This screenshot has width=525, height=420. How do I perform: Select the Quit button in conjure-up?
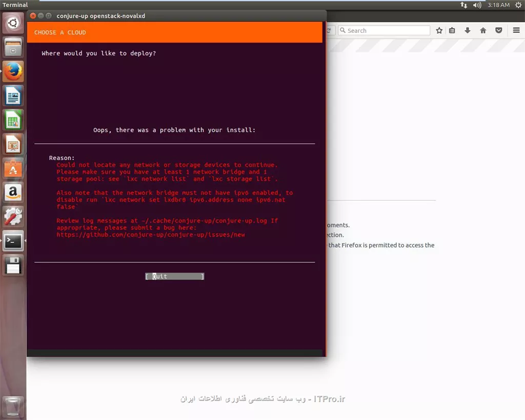click(174, 276)
